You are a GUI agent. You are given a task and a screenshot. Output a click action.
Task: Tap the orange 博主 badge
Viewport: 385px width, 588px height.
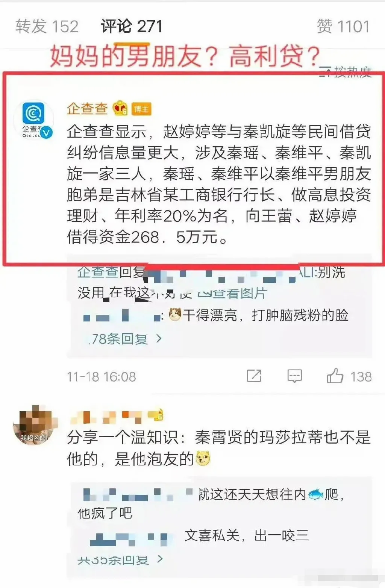(x=141, y=109)
